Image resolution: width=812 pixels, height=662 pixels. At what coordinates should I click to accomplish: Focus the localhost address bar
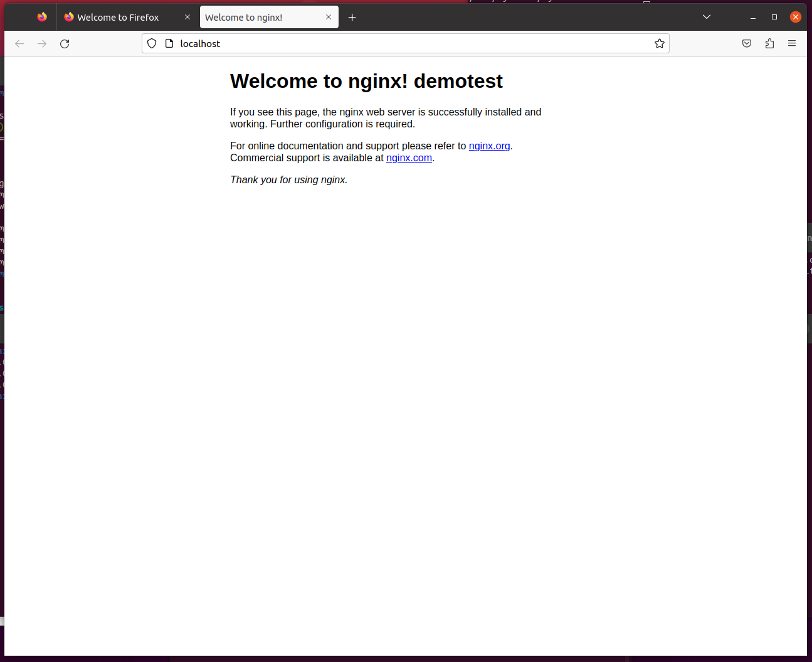[406, 43]
